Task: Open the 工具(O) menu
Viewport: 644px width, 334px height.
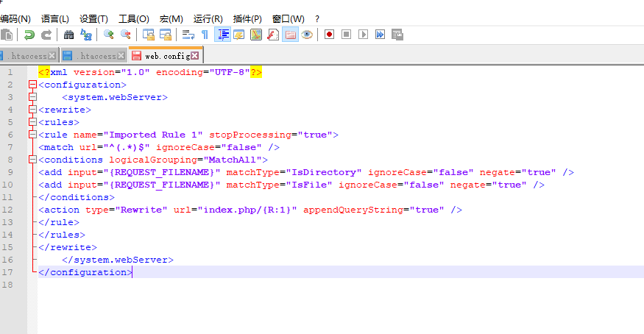Action: point(134,19)
